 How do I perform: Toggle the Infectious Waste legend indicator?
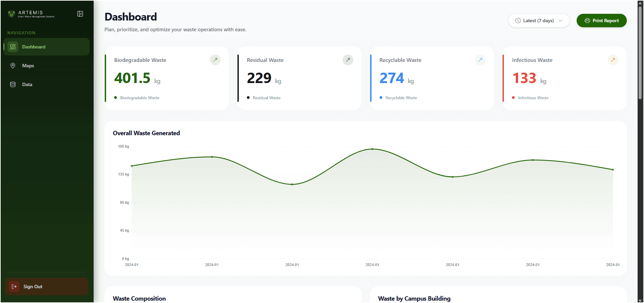coord(513,98)
